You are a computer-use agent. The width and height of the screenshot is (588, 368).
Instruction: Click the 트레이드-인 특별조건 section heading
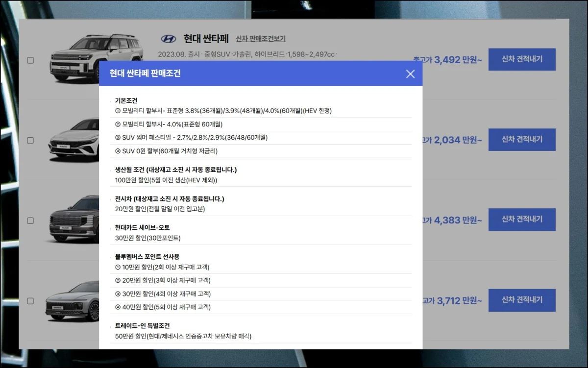142,326
